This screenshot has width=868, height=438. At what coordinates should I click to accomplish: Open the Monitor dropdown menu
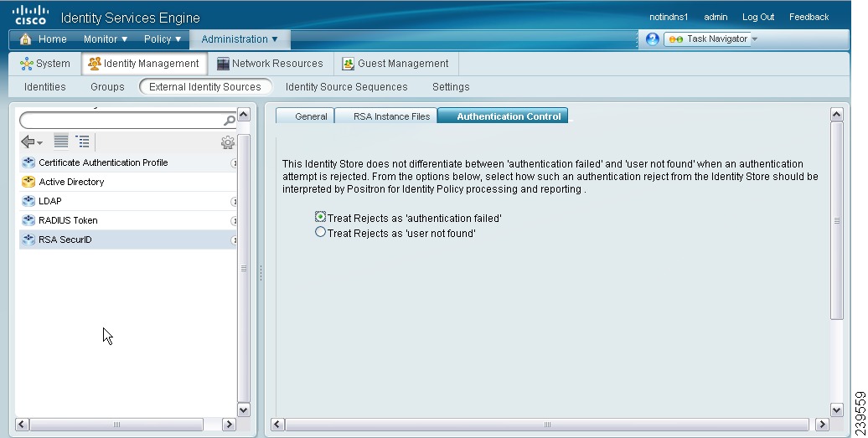coord(106,39)
